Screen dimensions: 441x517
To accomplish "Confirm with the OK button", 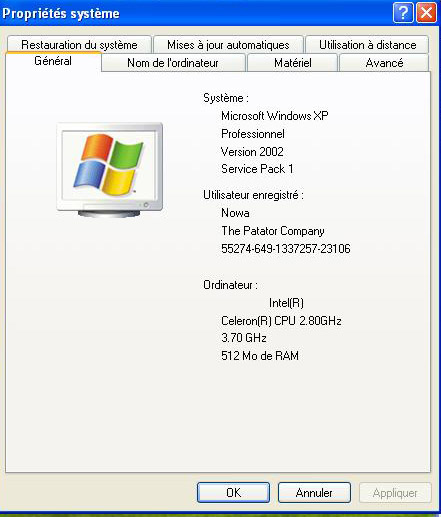I will click(233, 492).
